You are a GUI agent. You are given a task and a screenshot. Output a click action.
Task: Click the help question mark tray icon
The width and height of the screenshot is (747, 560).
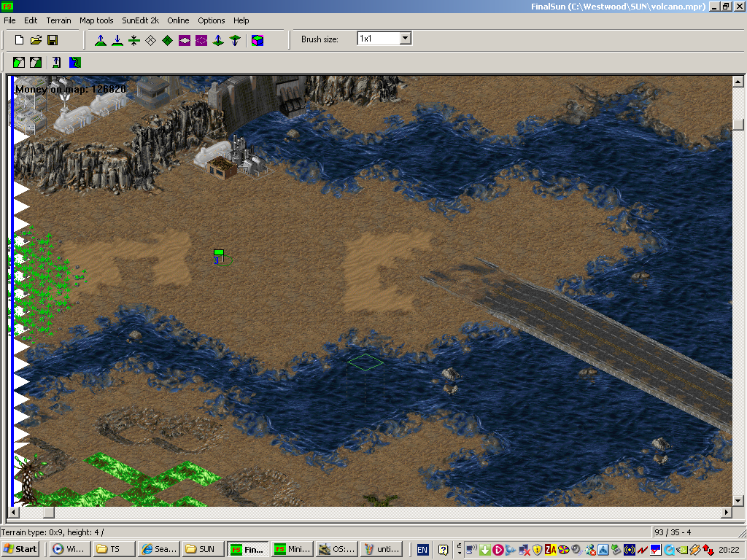(x=443, y=550)
